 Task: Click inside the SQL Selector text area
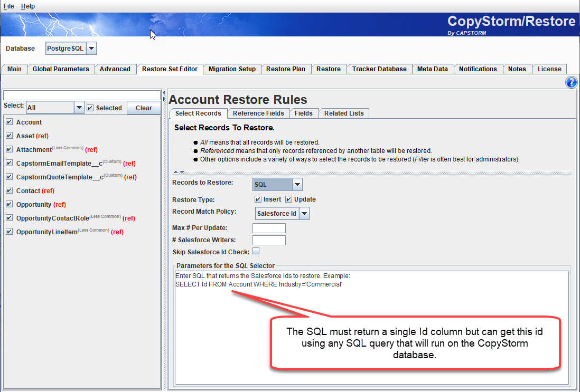point(372,328)
